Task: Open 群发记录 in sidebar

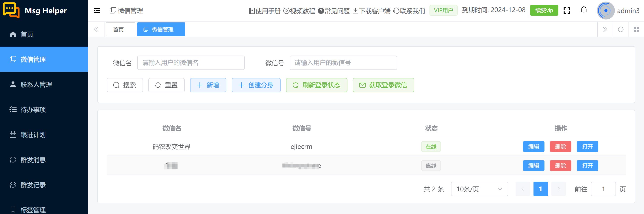Action: pyautogui.click(x=44, y=185)
